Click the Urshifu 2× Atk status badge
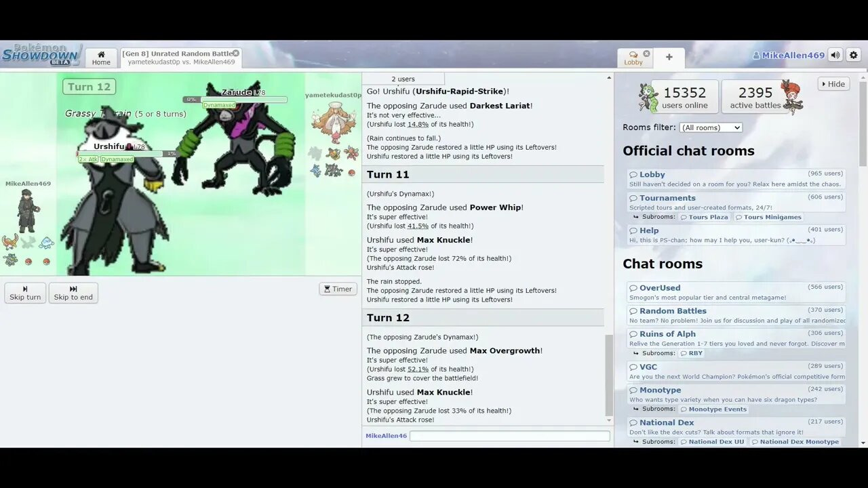The height and width of the screenshot is (488, 868). (x=88, y=159)
